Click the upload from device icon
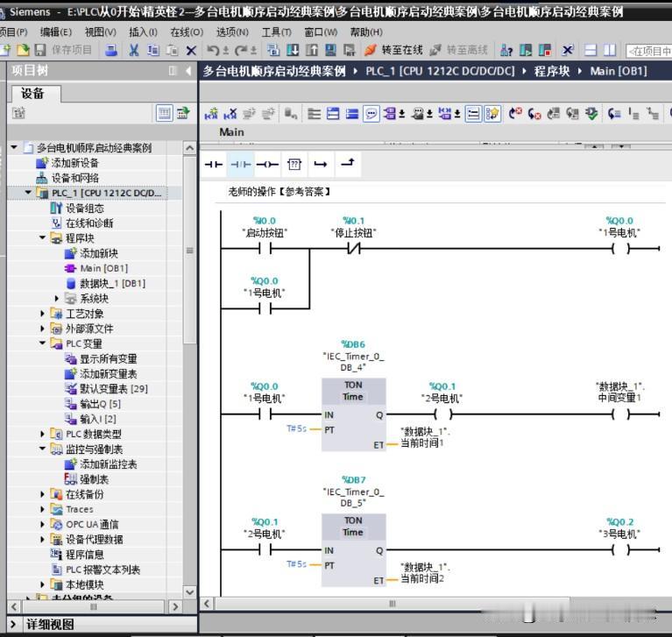Screen dimensions: 672x637 pos(312,50)
